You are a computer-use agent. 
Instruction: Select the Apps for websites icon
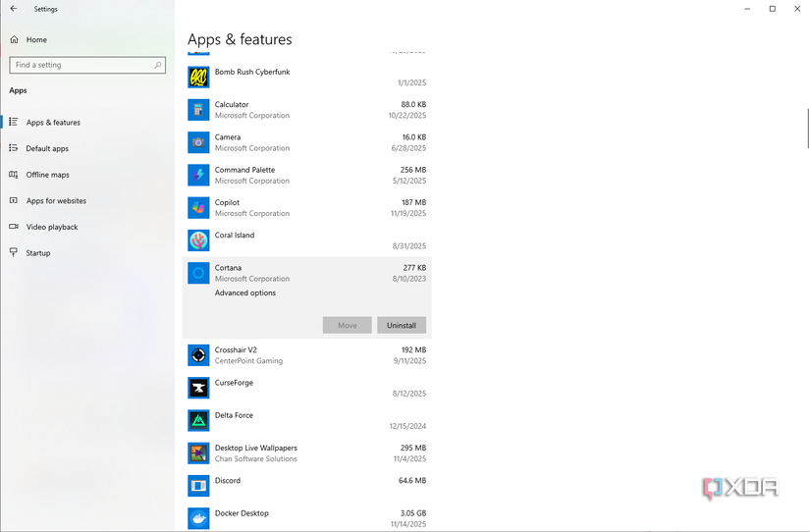(x=14, y=200)
